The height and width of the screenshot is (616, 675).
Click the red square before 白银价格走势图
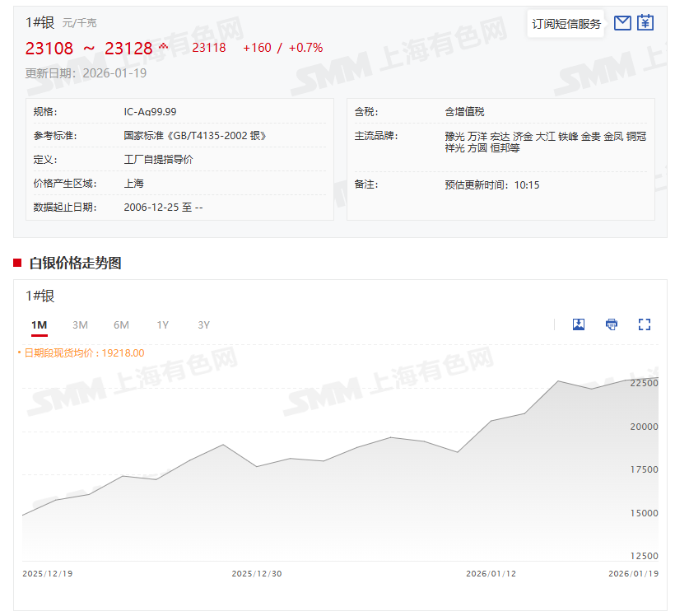(x=17, y=263)
